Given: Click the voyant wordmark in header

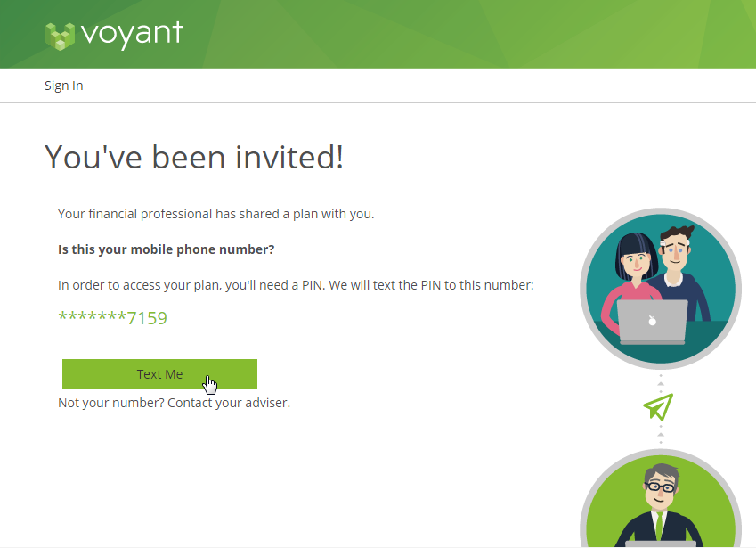Looking at the screenshot, I should pyautogui.click(x=132, y=35).
